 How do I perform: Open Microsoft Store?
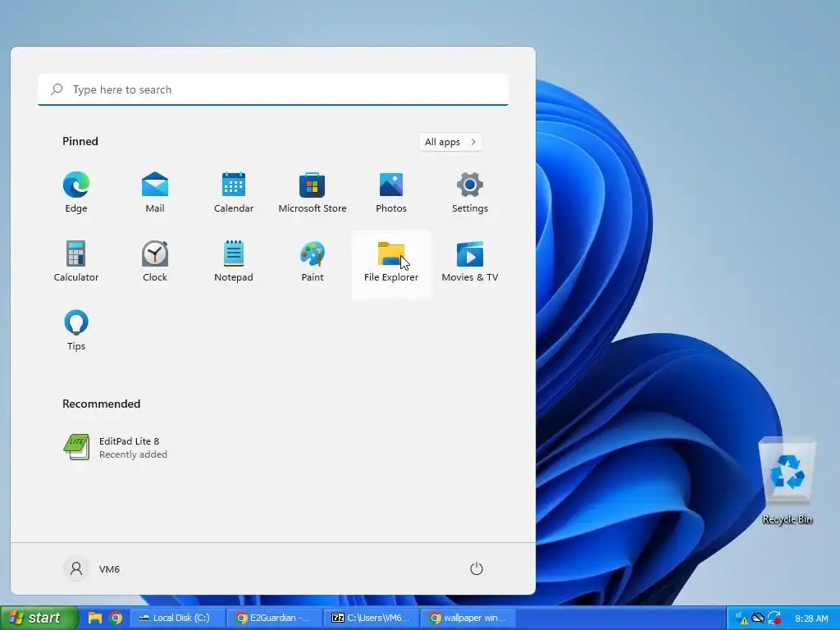click(313, 193)
